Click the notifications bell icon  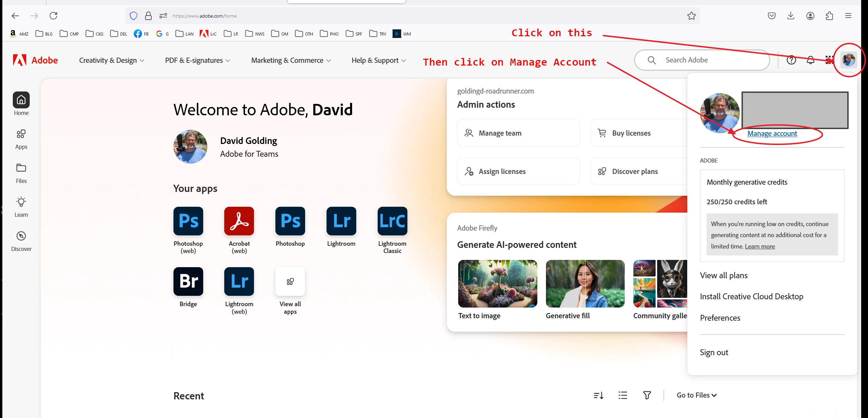[810, 60]
